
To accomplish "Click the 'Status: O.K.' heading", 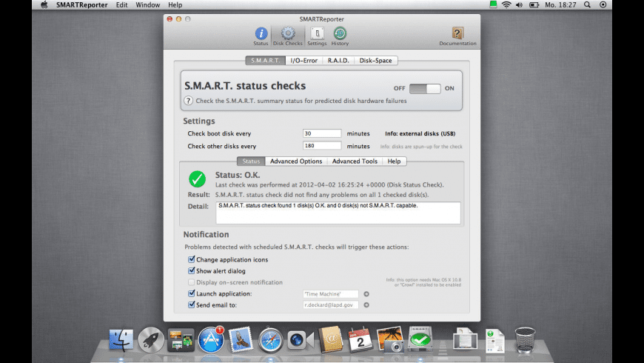I will (238, 175).
